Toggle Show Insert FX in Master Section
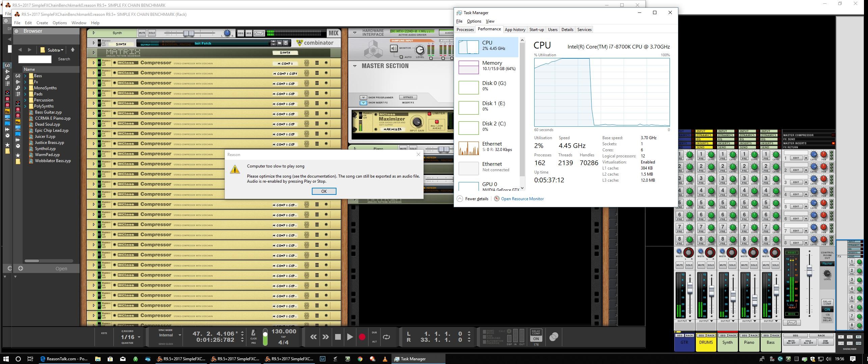This screenshot has height=364, width=868. [363, 103]
